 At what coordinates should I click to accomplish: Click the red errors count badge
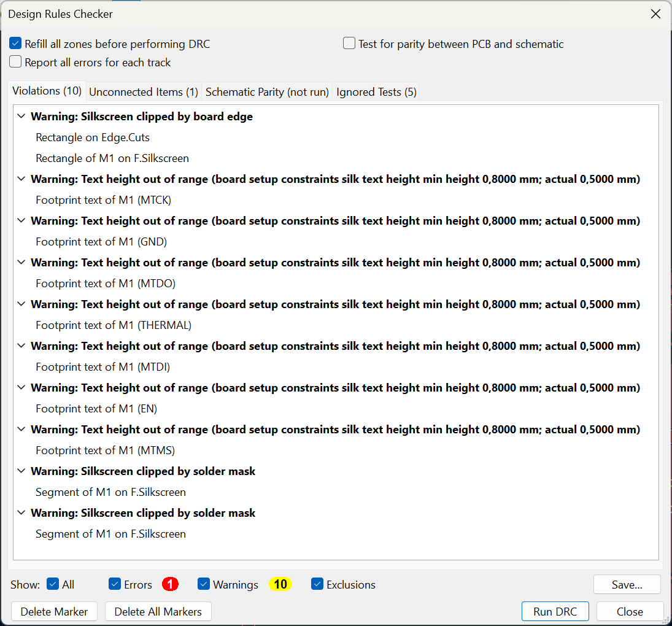coord(170,584)
